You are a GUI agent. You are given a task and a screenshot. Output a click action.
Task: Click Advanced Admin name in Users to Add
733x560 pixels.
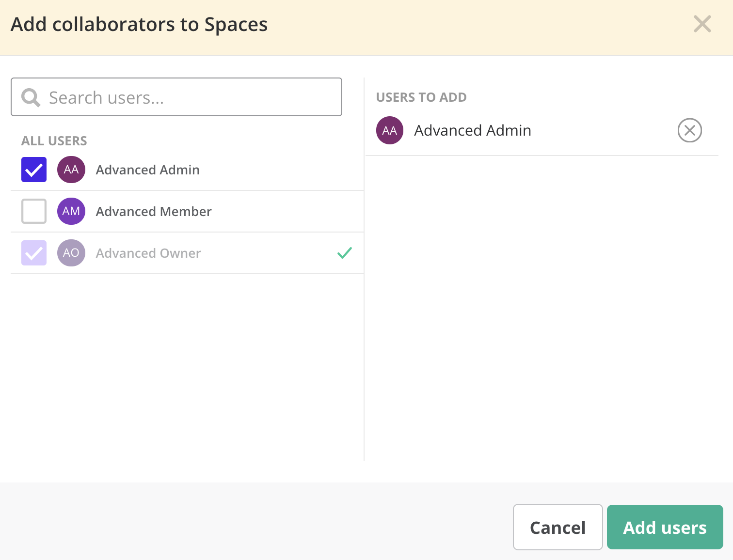(473, 130)
